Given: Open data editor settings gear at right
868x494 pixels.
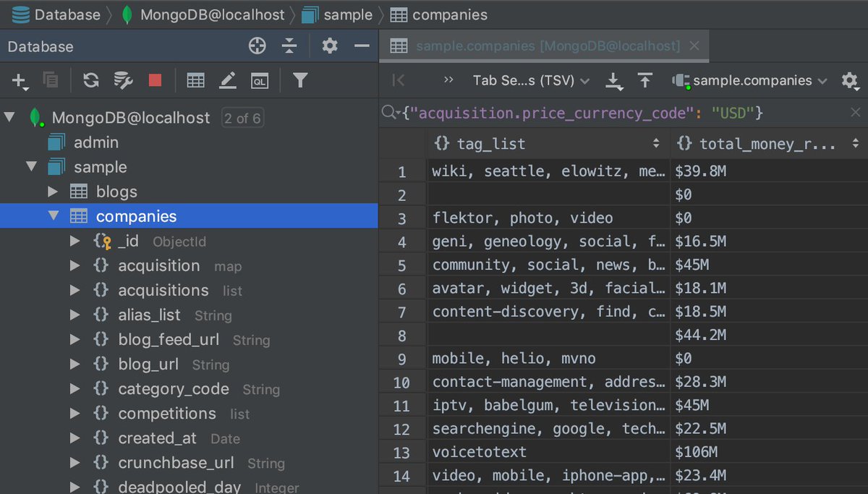Looking at the screenshot, I should (x=850, y=81).
